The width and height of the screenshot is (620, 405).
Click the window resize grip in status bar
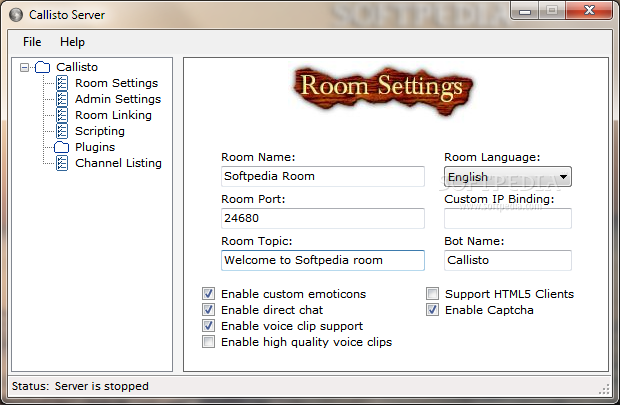[604, 389]
